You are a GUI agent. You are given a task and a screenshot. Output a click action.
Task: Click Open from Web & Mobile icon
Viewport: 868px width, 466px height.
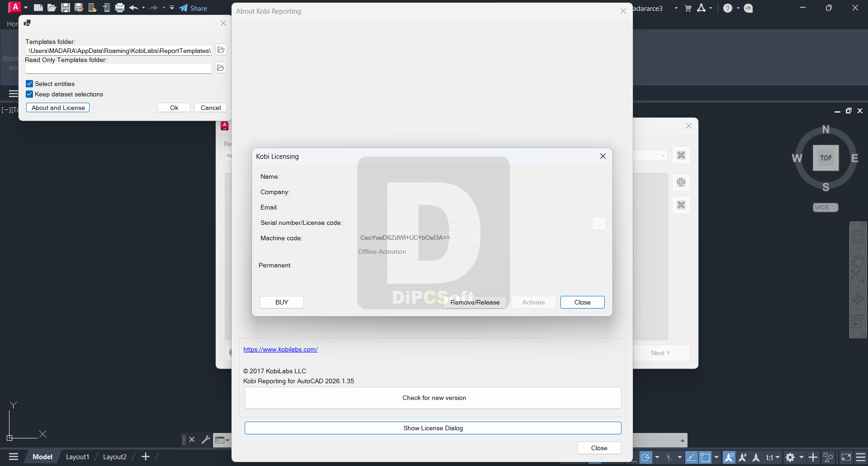pos(93,8)
